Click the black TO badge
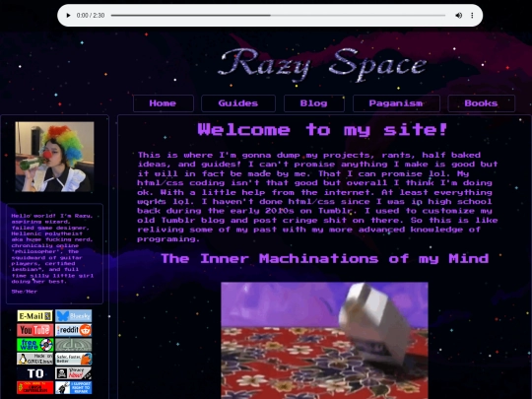Screen dimensions: 532x399 pyautogui.click(x=34, y=373)
